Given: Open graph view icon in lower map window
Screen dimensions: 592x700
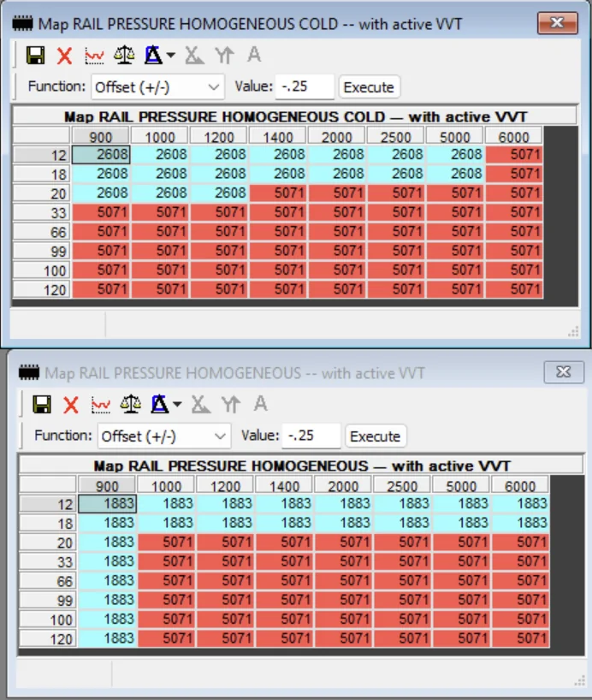Looking at the screenshot, I should tap(100, 405).
